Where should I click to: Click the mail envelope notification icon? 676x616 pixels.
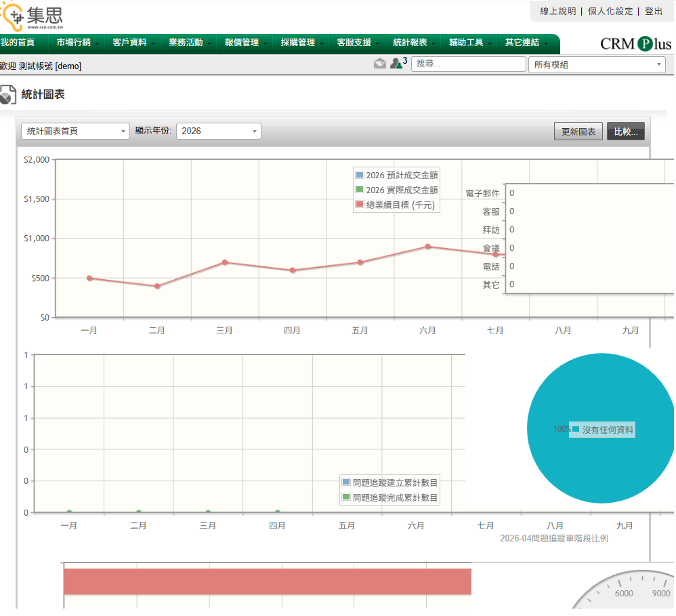(x=379, y=64)
